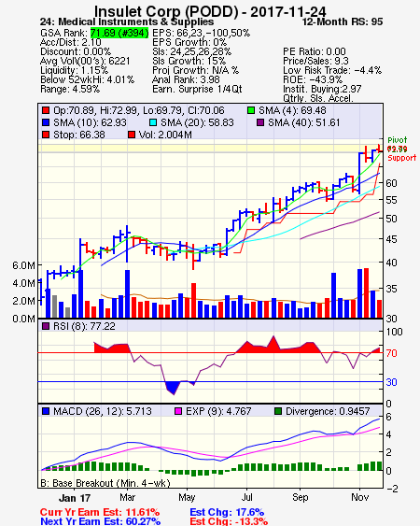Viewport: 420px width, 526px height.
Task: Click the Jul date axis label
Action: click(x=247, y=497)
